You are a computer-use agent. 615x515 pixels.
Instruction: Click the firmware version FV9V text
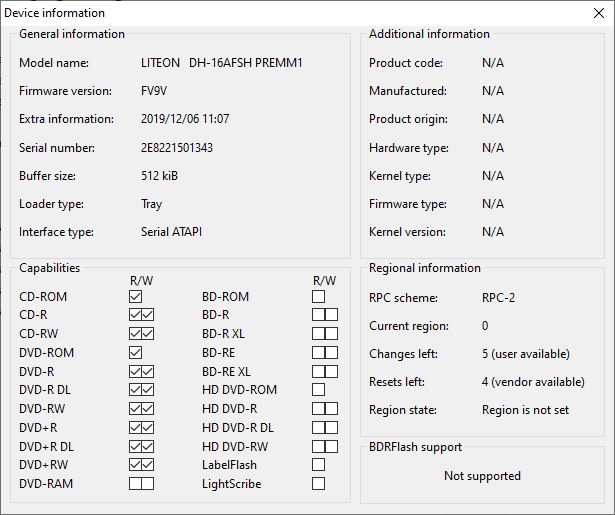coord(154,91)
